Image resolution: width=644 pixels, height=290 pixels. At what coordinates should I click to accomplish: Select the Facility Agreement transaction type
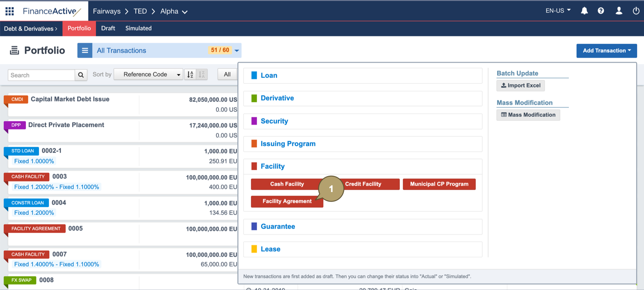click(287, 201)
